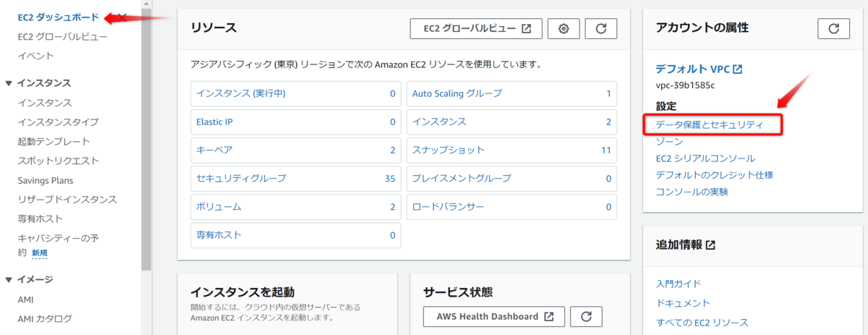
Task: Open the 追加情報 external link icon
Action: [710, 245]
